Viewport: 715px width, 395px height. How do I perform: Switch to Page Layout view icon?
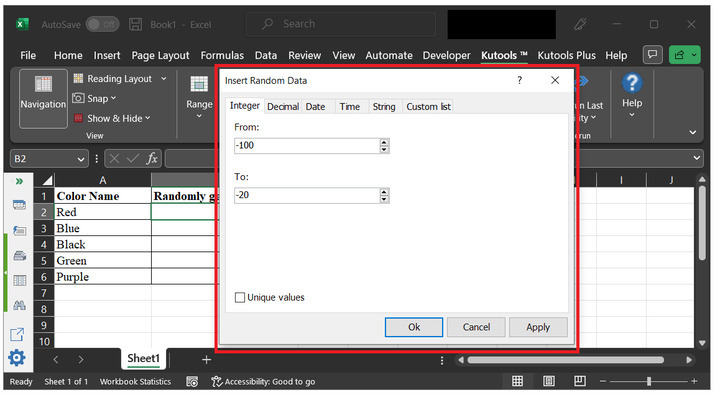tap(549, 381)
